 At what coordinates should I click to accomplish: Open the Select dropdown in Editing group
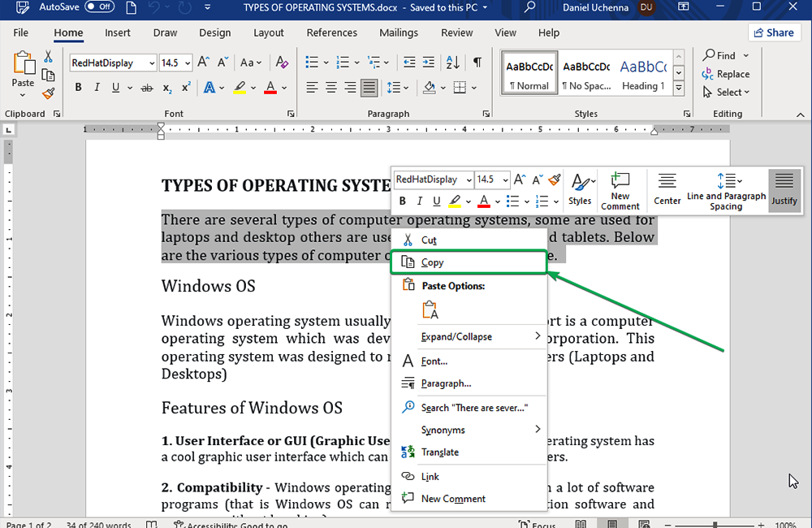click(x=728, y=93)
